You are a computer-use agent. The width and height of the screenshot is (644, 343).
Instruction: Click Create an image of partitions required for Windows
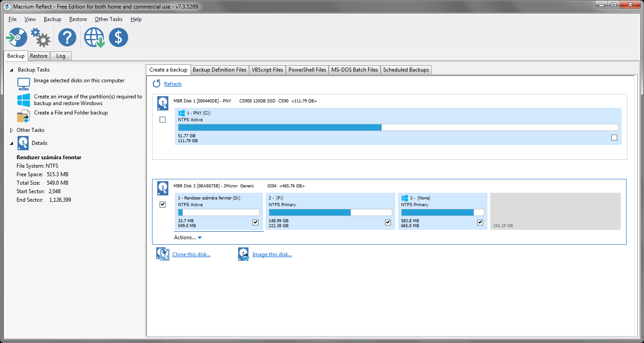coord(88,100)
